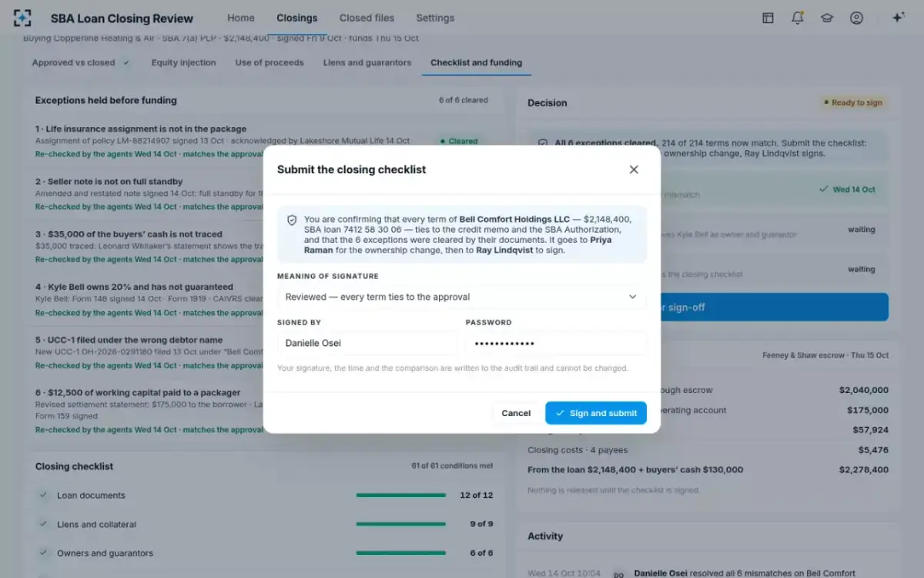
Task: Click the Closing checklist heading
Action: click(x=74, y=466)
